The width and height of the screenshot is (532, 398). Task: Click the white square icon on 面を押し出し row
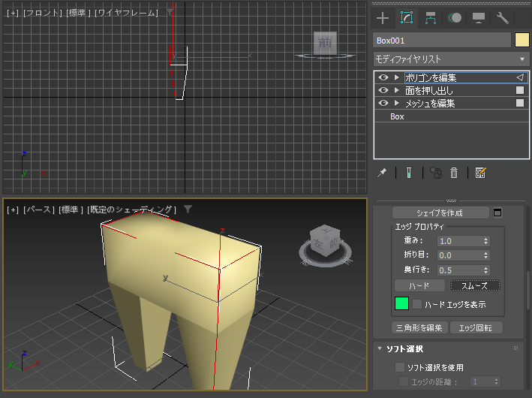520,90
